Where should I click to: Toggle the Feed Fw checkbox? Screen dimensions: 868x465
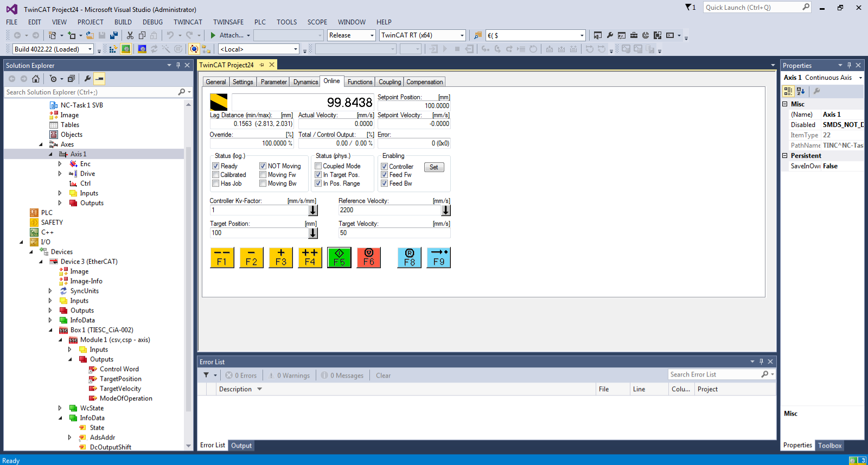tap(384, 175)
